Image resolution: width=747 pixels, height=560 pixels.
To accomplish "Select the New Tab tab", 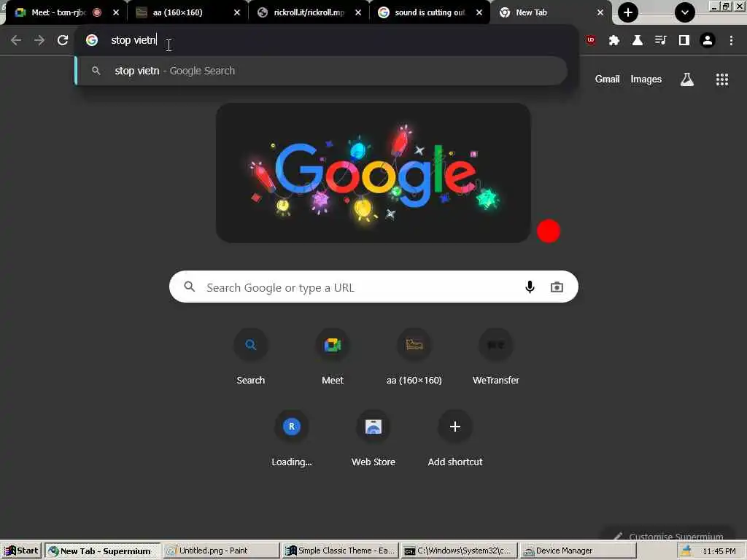I will coord(543,12).
